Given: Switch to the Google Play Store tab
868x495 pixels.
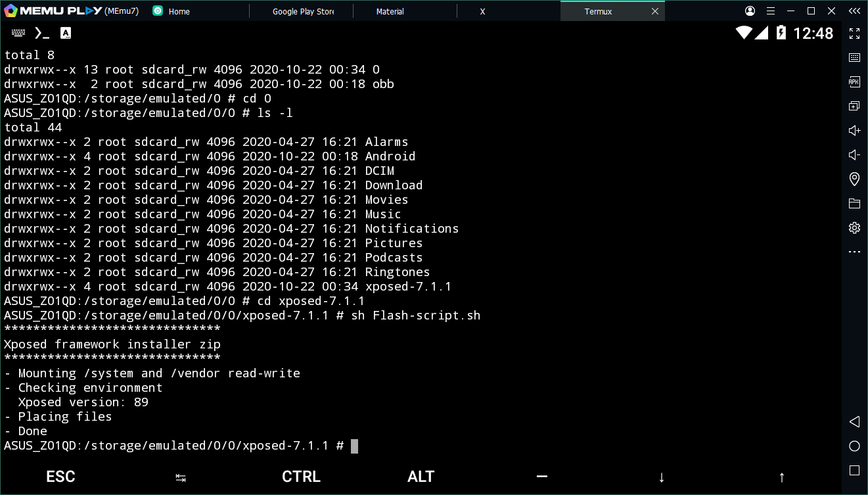Looking at the screenshot, I should [x=303, y=11].
